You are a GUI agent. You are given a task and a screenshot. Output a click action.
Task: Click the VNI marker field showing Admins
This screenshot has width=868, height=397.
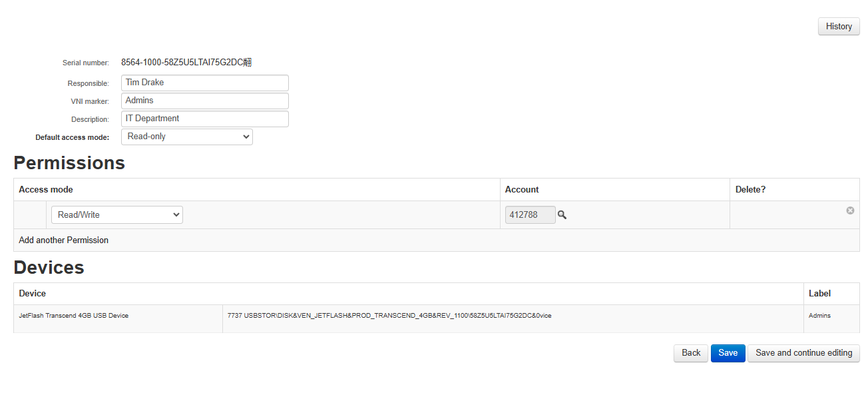204,101
